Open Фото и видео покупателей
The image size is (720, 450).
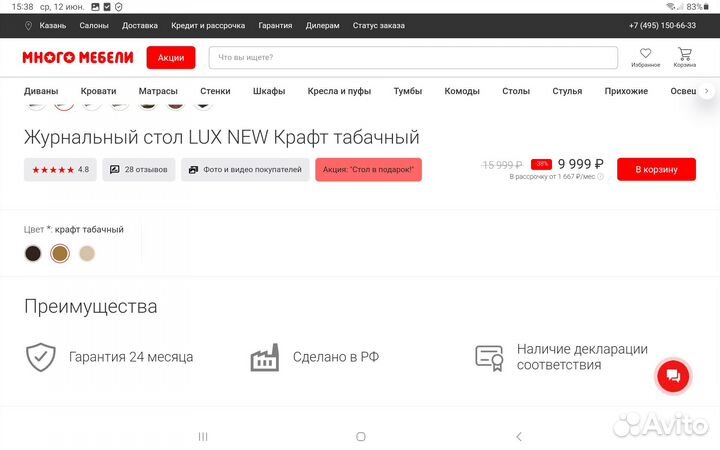coord(245,169)
